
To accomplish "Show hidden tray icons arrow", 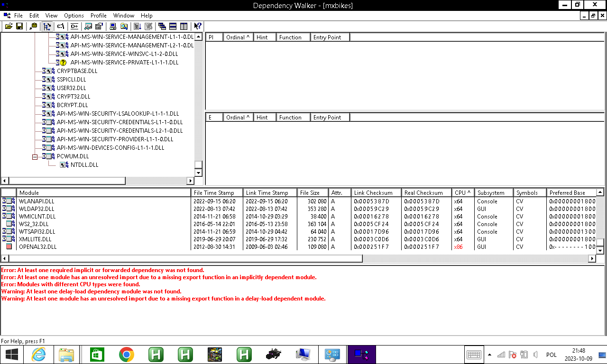I will 489,355.
